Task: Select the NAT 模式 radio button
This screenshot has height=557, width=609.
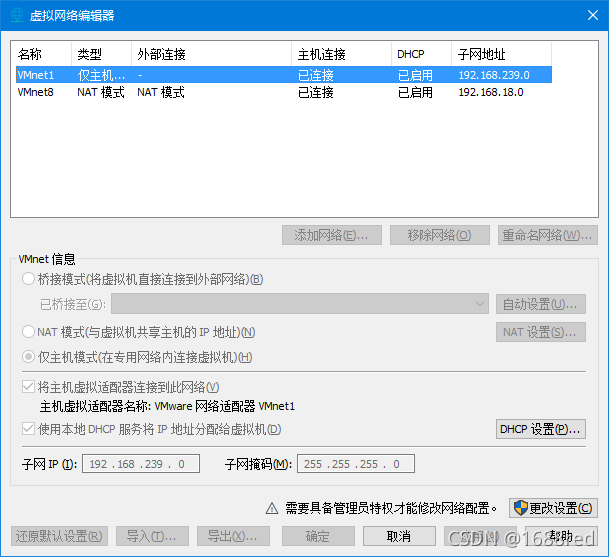Action: pos(28,332)
